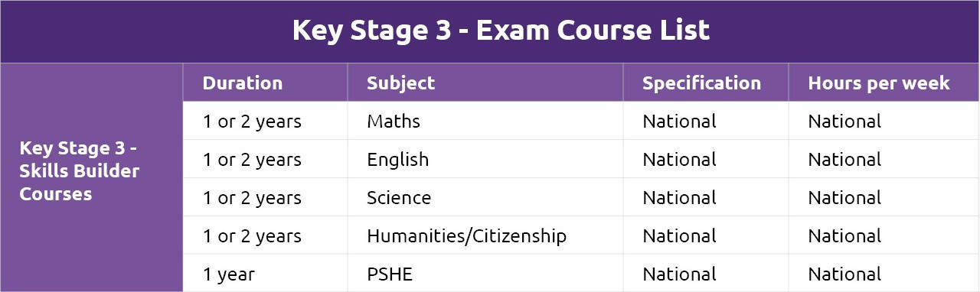The height and width of the screenshot is (292, 980).
Task: Select the specification cell for Humanities/Citizenship
Action: pos(705,235)
